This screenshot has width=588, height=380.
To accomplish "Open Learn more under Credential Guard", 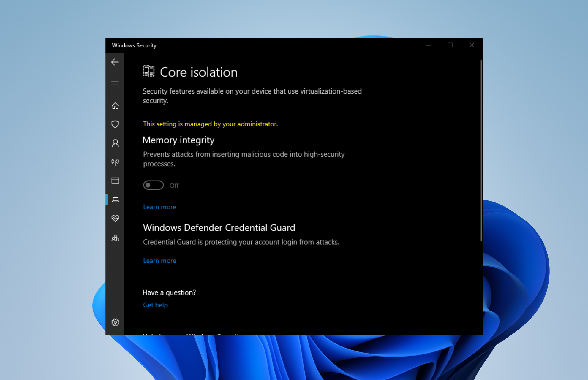I will (x=159, y=261).
